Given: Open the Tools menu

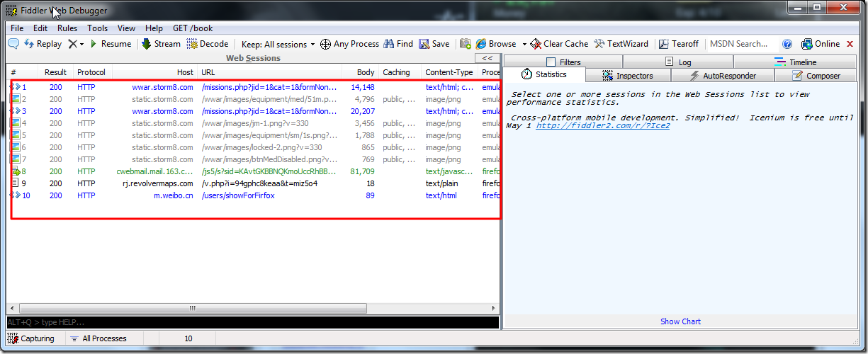Looking at the screenshot, I should pyautogui.click(x=98, y=28).
